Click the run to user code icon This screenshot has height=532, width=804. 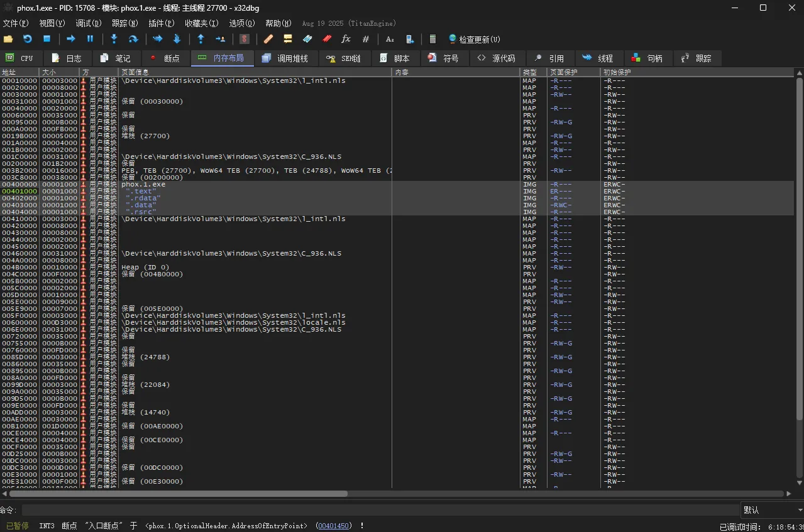pyautogui.click(x=220, y=39)
